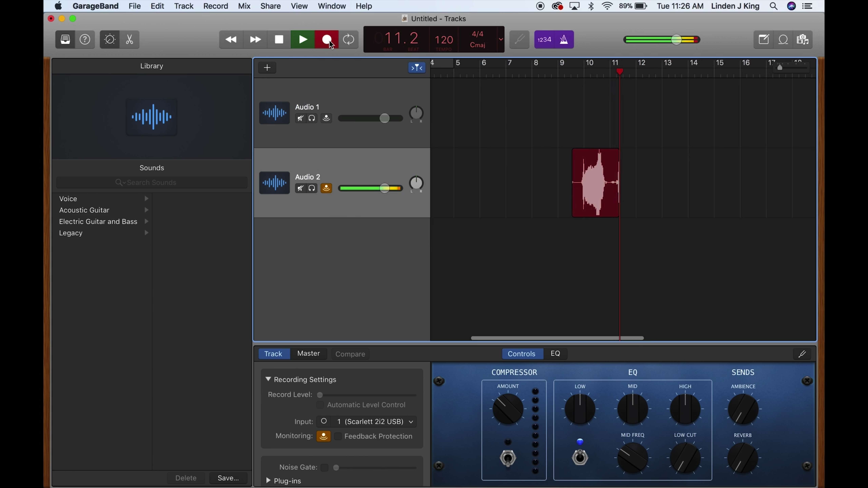The width and height of the screenshot is (868, 488).
Task: Click the Compare button
Action: pos(350,354)
